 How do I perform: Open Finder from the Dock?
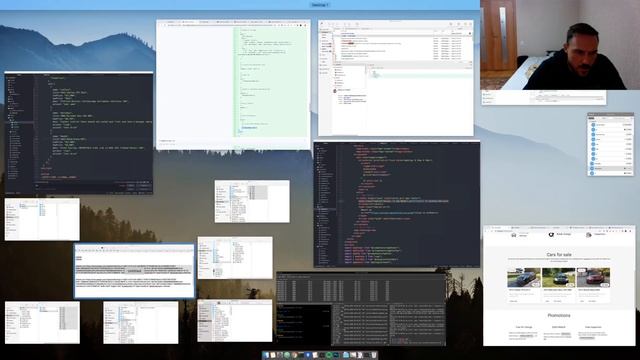click(x=266, y=355)
